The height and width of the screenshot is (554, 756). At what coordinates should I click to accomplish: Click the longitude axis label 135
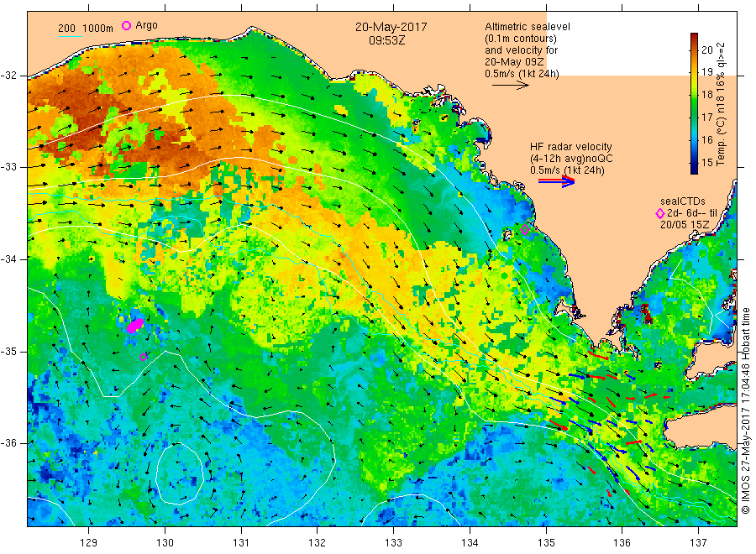(546, 542)
